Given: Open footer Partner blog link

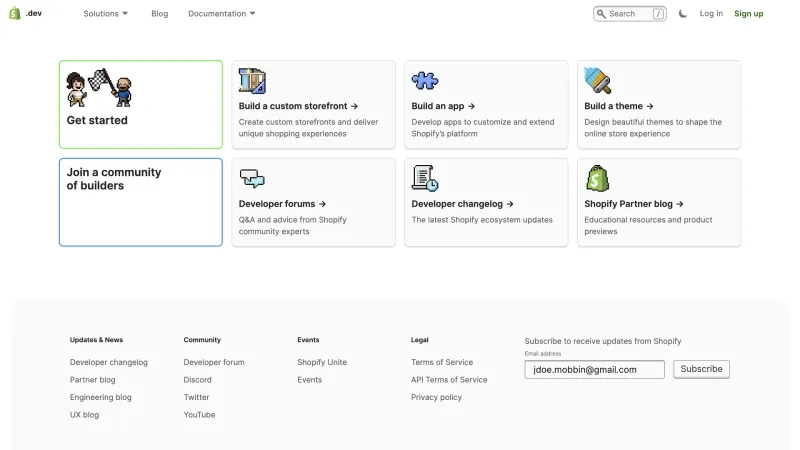Looking at the screenshot, I should [x=92, y=380].
